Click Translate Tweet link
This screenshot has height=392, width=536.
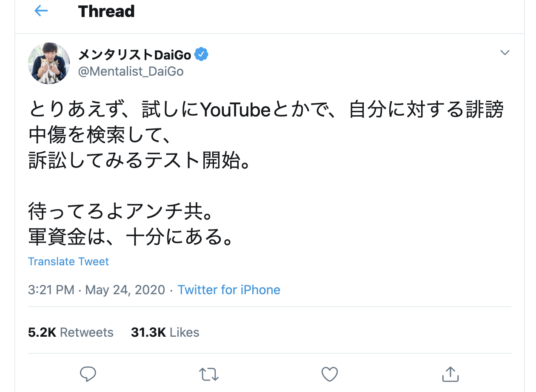pyautogui.click(x=68, y=261)
